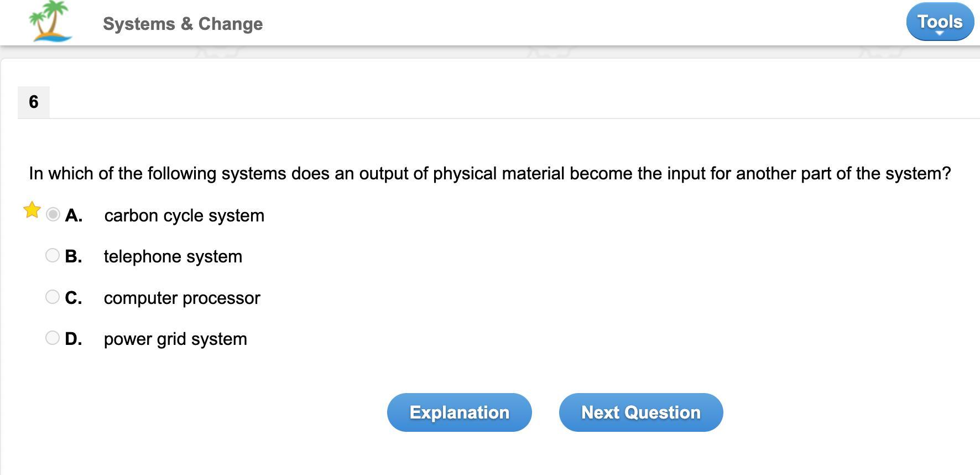
Task: Click the question text about physical material
Action: point(489,173)
